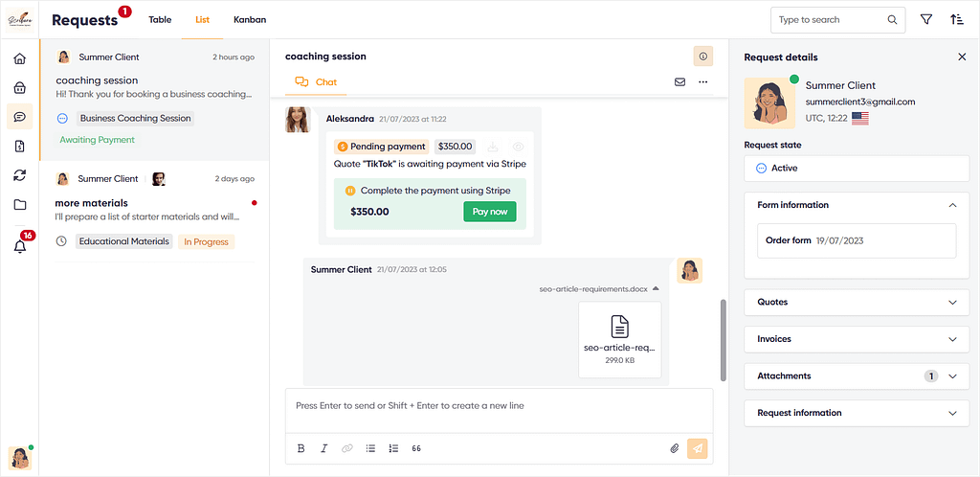980x477 pixels.
Task: Open the Home icon in sidebar
Action: 19,58
